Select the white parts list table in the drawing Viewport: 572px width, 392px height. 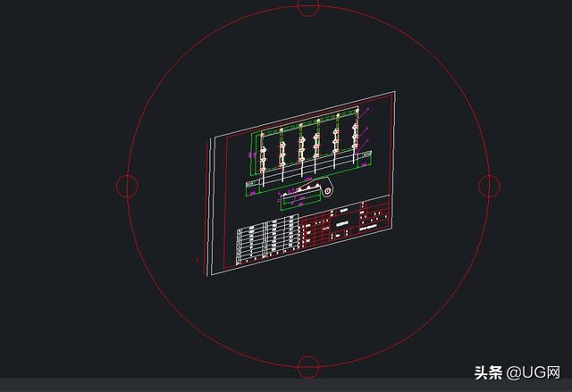(x=267, y=239)
